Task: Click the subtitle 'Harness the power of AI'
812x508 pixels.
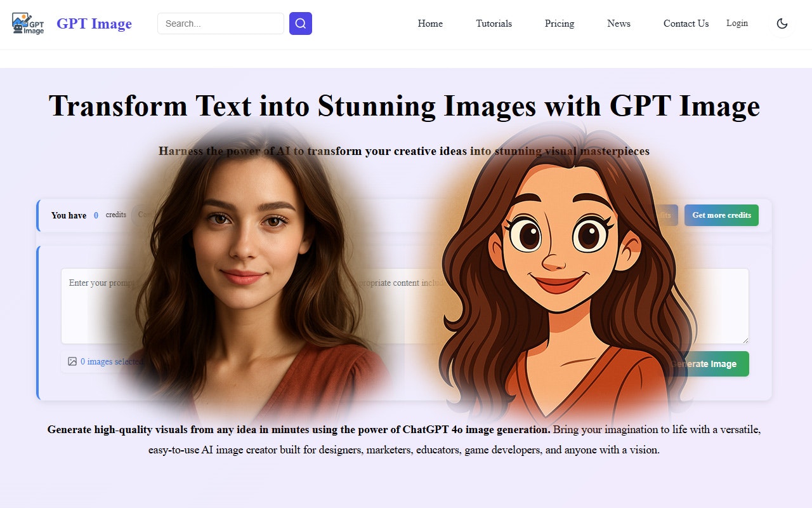Action: pyautogui.click(x=404, y=151)
